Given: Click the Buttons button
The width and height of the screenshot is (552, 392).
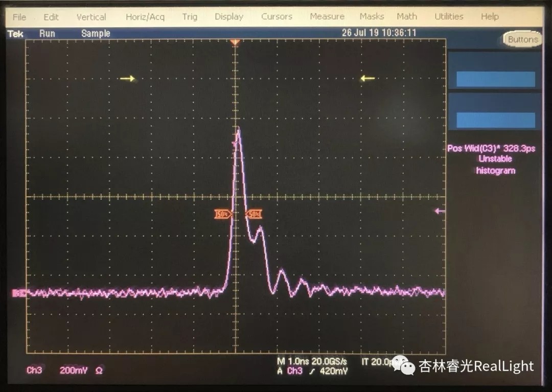Looking at the screenshot, I should [522, 39].
